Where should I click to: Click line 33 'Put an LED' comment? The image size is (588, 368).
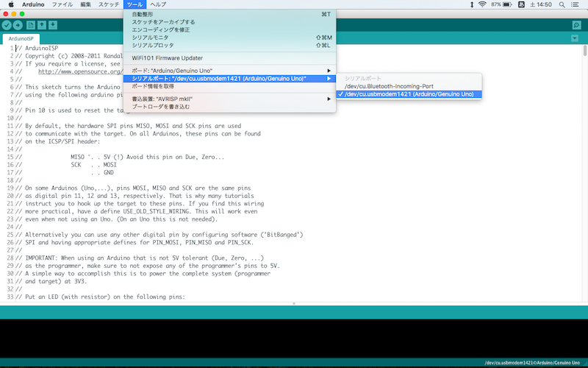pyautogui.click(x=100, y=297)
